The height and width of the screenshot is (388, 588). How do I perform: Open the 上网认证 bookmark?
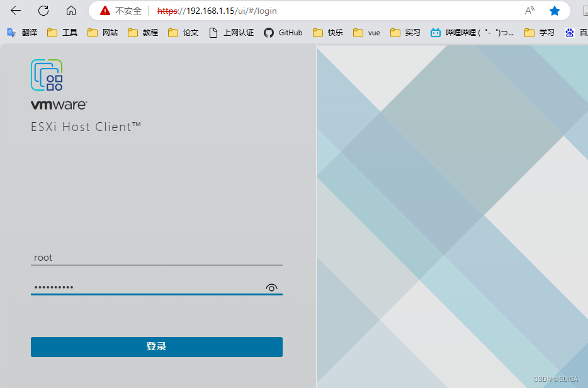[232, 33]
